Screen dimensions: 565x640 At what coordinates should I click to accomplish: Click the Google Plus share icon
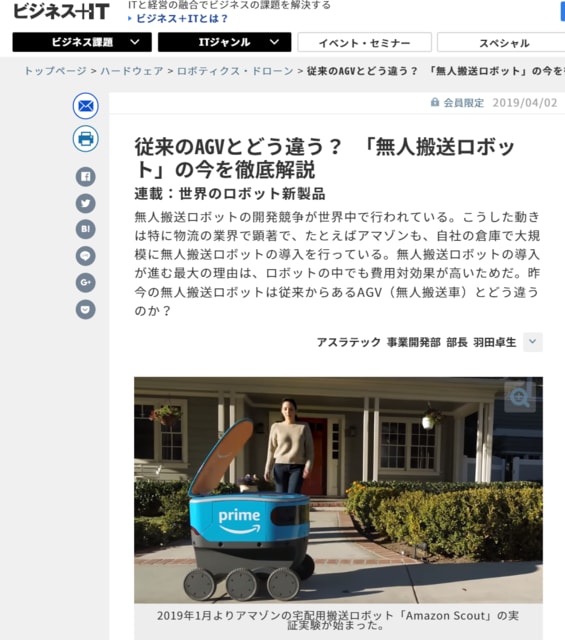pyautogui.click(x=85, y=282)
